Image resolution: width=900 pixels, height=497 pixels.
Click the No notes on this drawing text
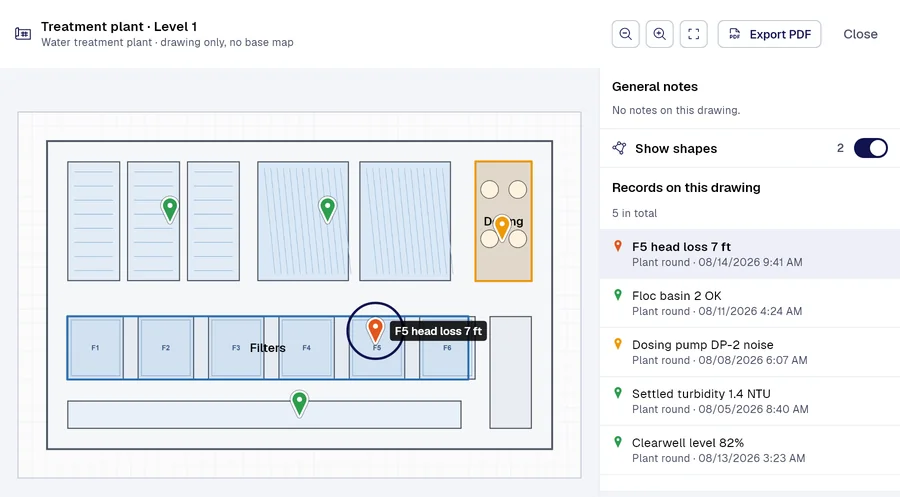(676, 110)
